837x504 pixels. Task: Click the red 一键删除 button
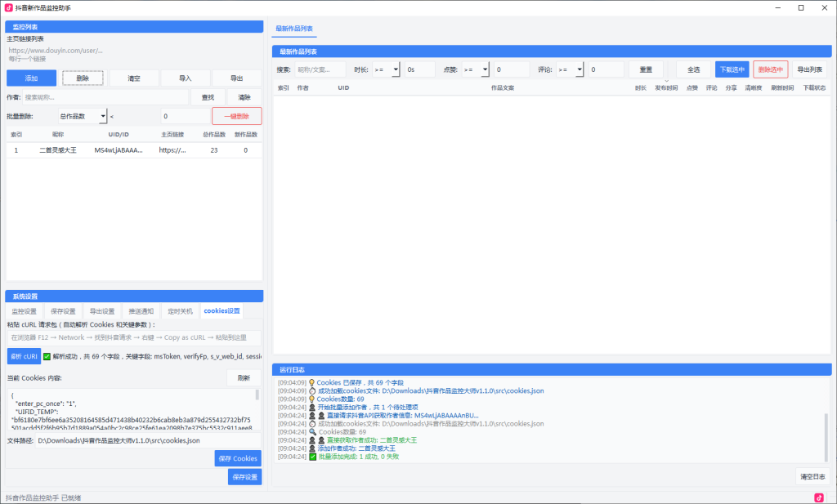(x=236, y=116)
